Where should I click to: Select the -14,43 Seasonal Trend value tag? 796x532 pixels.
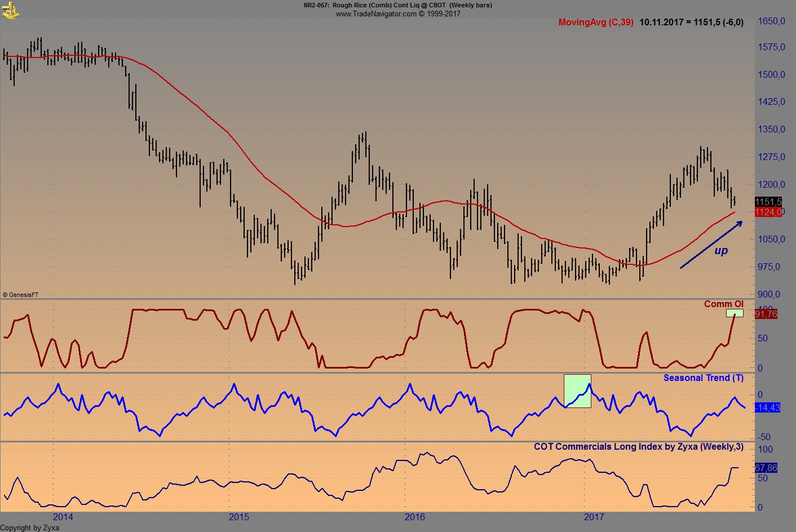click(x=767, y=407)
